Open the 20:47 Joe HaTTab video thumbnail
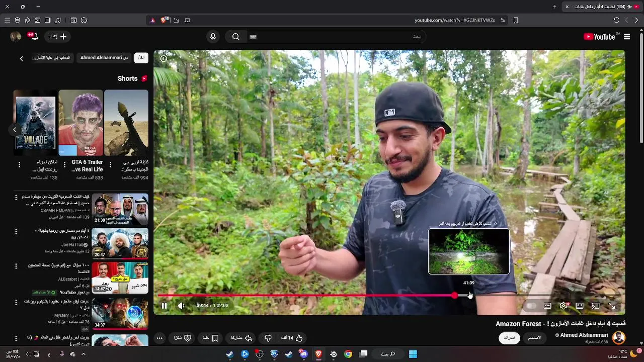644x362 pixels. click(x=120, y=243)
